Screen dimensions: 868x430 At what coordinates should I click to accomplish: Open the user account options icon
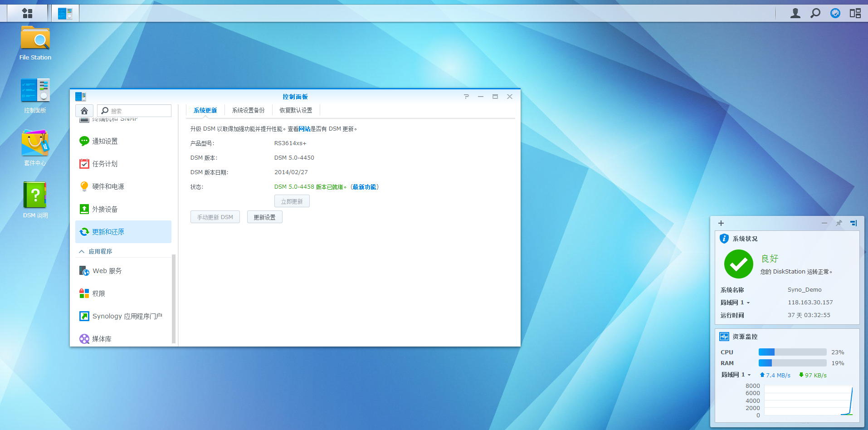coord(795,13)
